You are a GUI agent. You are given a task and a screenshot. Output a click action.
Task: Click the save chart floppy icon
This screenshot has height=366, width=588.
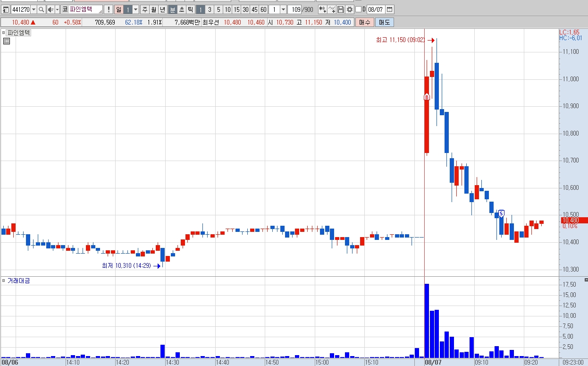point(341,9)
